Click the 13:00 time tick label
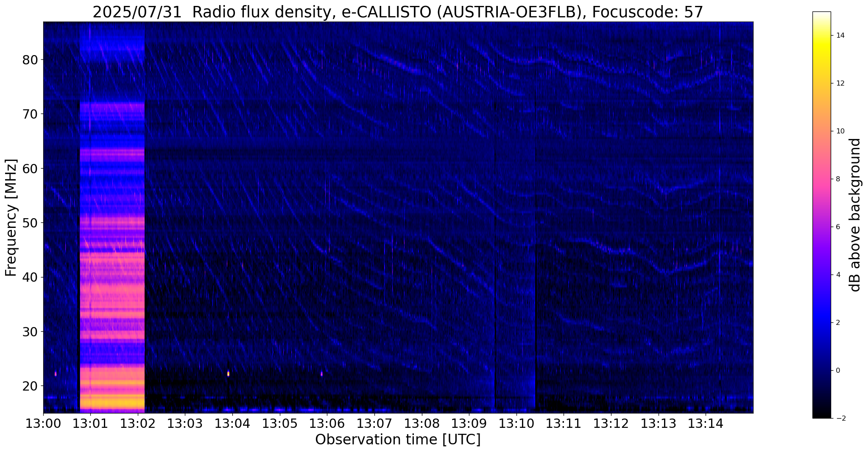This screenshot has height=452, width=868. click(43, 424)
